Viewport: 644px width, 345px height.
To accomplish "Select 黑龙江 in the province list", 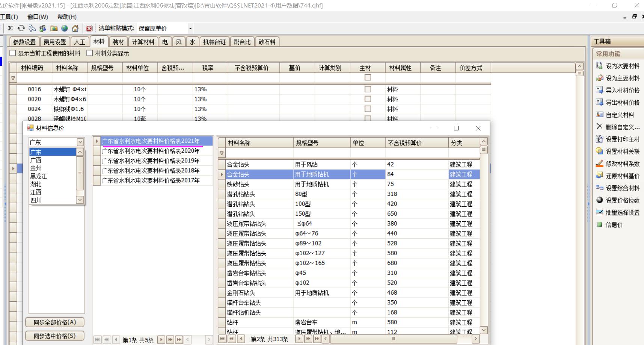I will point(53,176).
